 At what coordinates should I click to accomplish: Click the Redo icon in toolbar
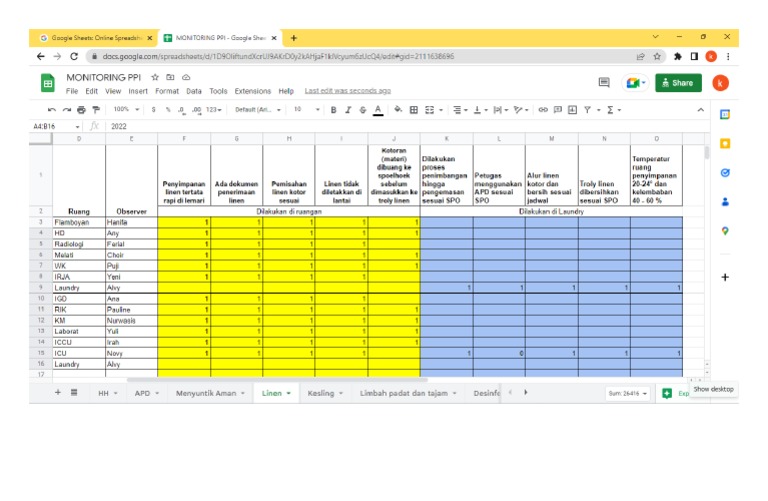click(67, 110)
